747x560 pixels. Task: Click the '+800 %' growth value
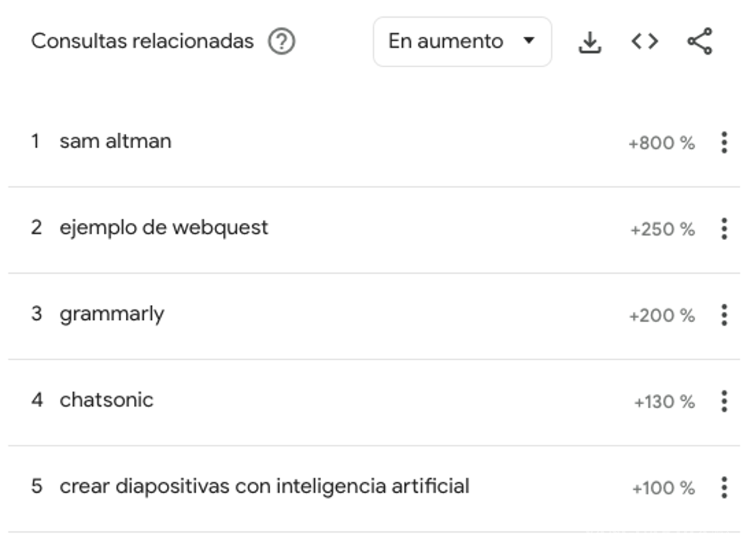coord(662,142)
